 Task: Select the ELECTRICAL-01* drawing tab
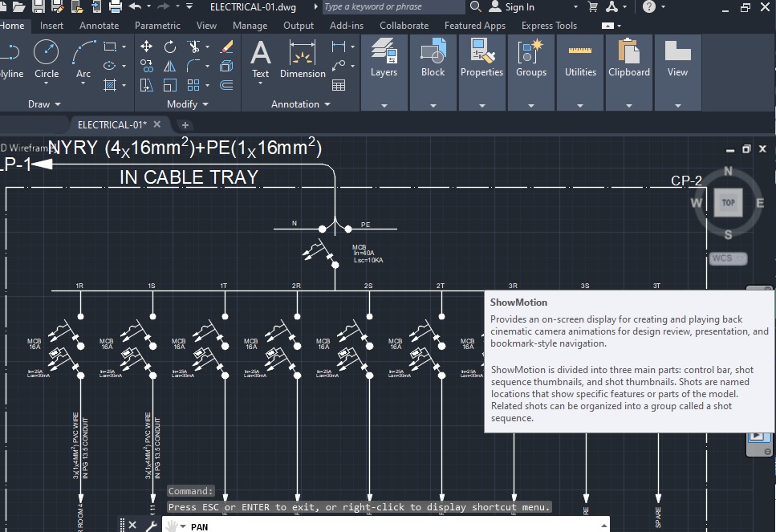pyautogui.click(x=112, y=124)
